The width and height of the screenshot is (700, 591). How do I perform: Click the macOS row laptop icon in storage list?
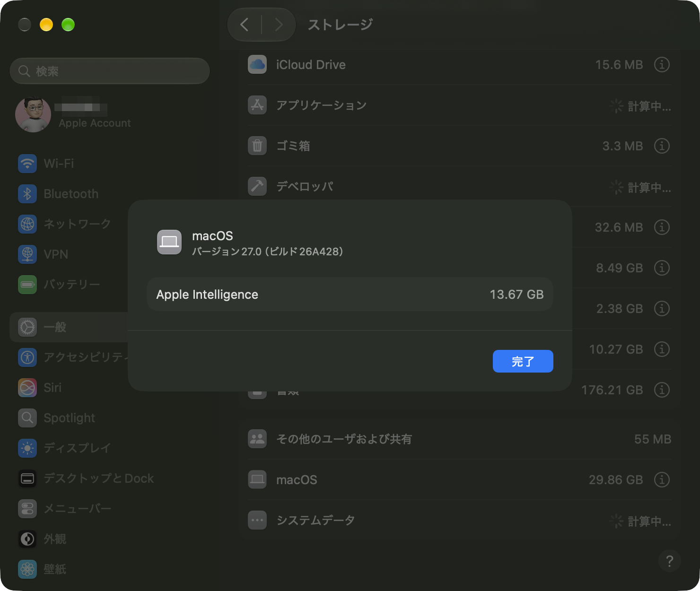click(x=257, y=479)
